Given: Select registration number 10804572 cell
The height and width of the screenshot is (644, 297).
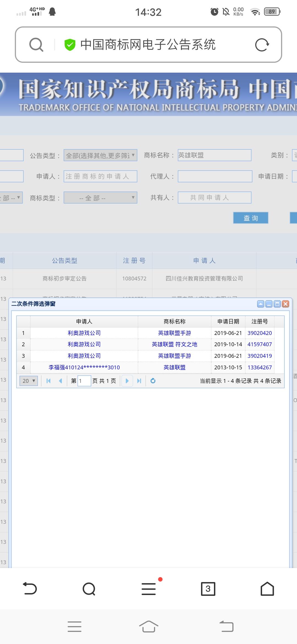Looking at the screenshot, I should tap(134, 279).
